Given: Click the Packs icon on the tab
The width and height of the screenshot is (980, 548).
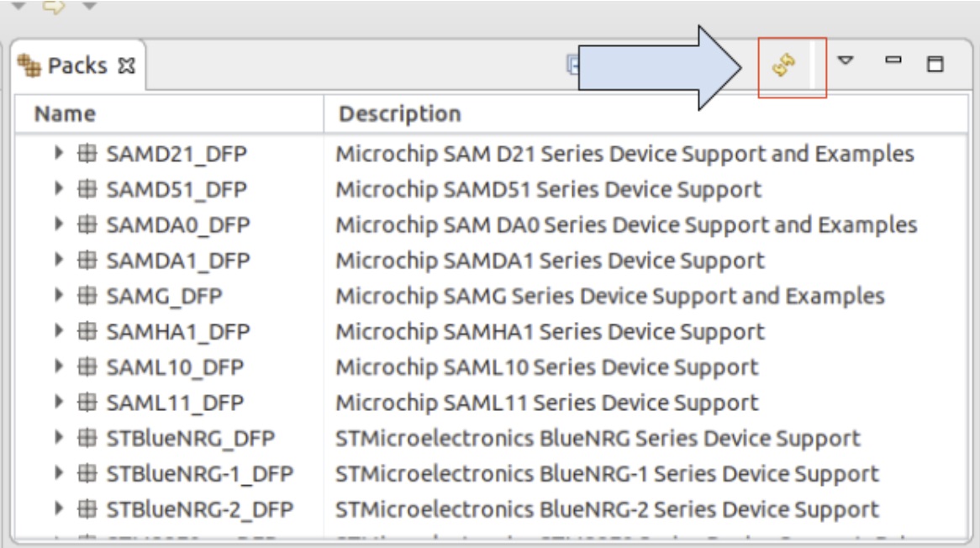Looking at the screenshot, I should coord(29,66).
